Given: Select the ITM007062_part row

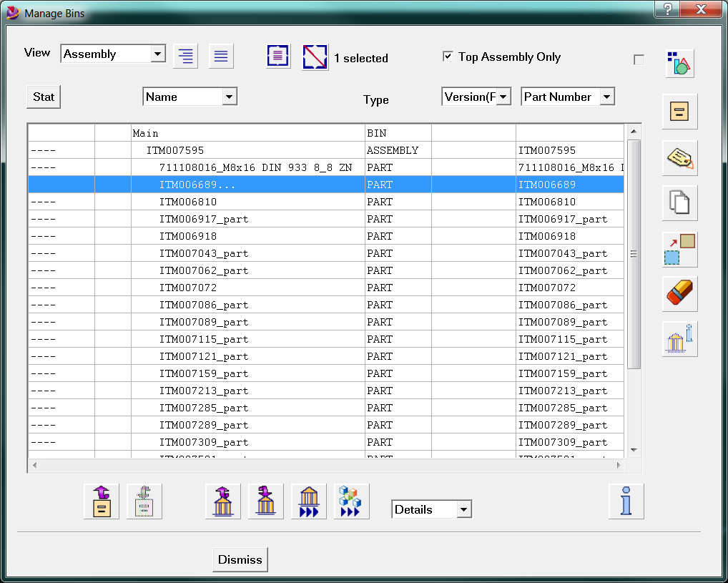Looking at the screenshot, I should [326, 271].
